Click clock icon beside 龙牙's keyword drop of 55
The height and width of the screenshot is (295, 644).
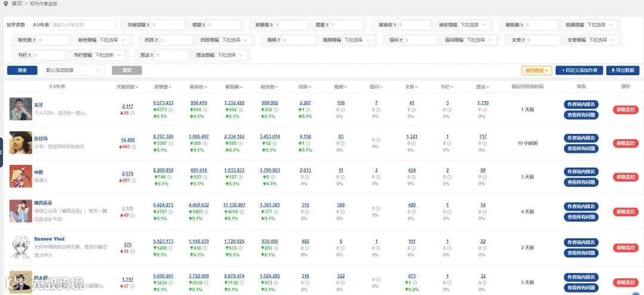click(x=132, y=113)
